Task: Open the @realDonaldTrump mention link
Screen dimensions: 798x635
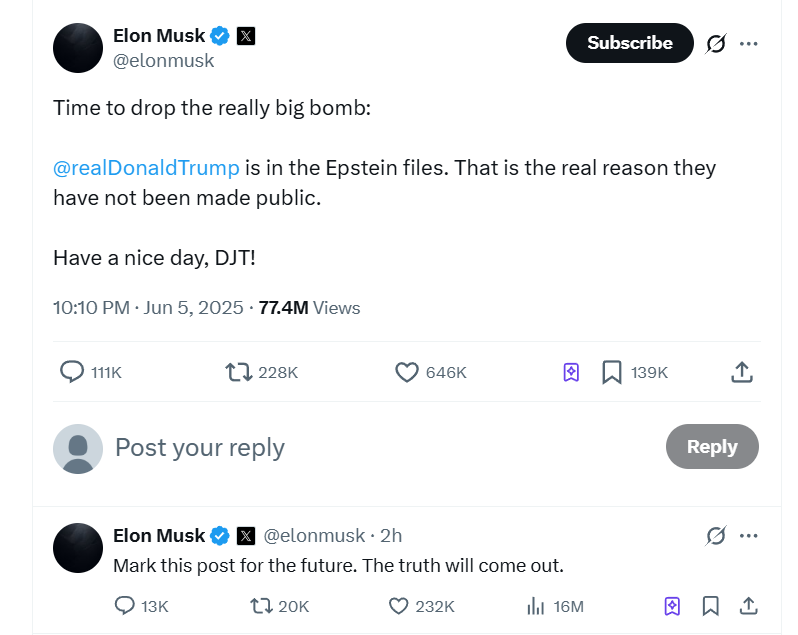Action: (x=146, y=167)
